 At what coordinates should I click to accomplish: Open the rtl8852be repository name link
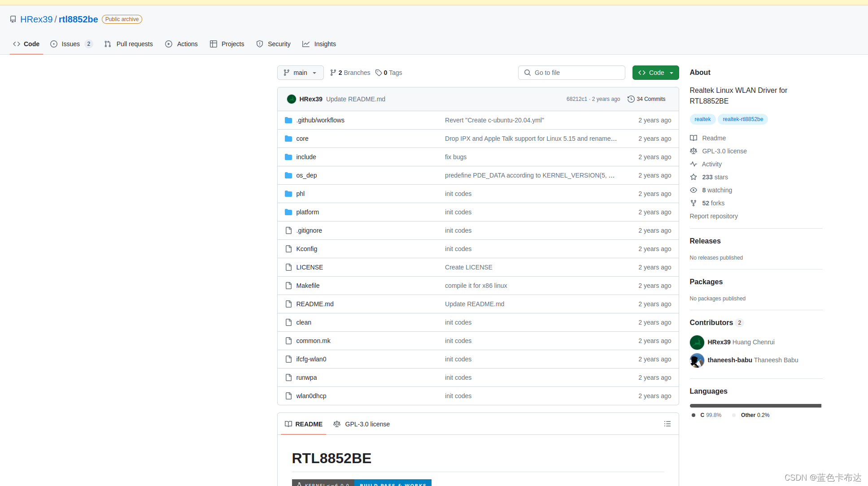click(x=78, y=19)
